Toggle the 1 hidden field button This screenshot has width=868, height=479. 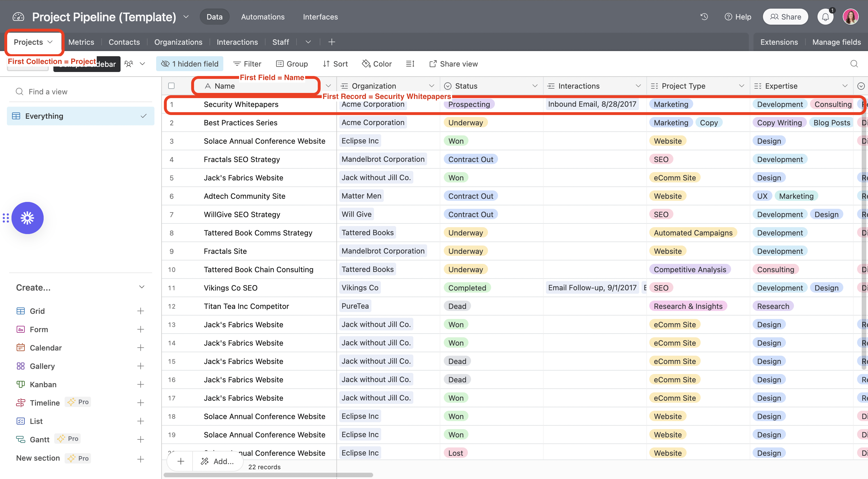189,64
